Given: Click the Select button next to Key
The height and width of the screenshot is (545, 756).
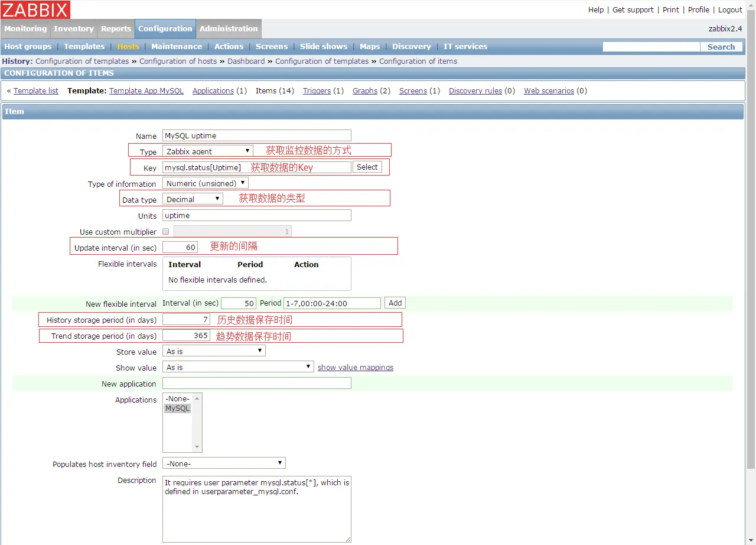Looking at the screenshot, I should coord(367,167).
